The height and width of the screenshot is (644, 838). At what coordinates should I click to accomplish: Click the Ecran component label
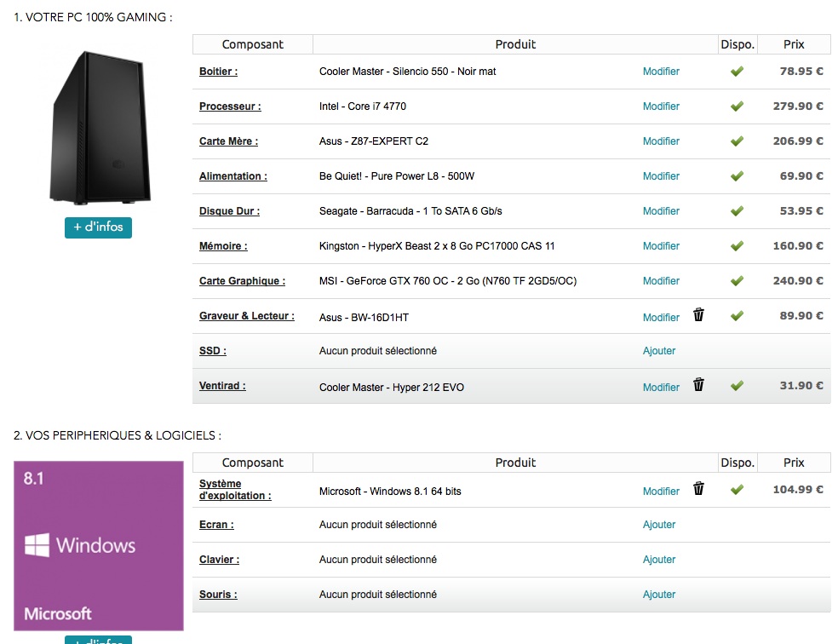216,525
